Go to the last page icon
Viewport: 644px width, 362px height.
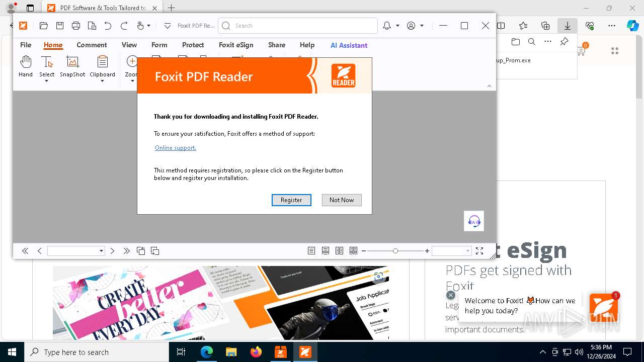(x=126, y=251)
